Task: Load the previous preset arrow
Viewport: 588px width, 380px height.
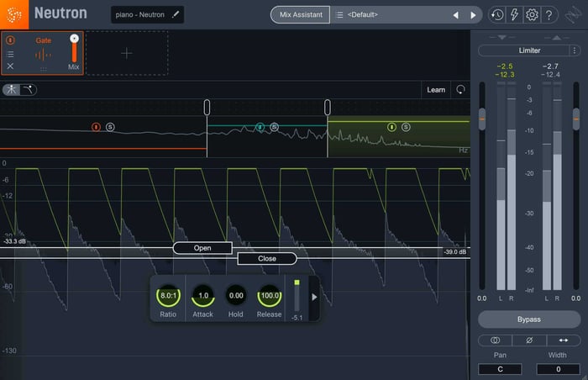Action: point(455,15)
